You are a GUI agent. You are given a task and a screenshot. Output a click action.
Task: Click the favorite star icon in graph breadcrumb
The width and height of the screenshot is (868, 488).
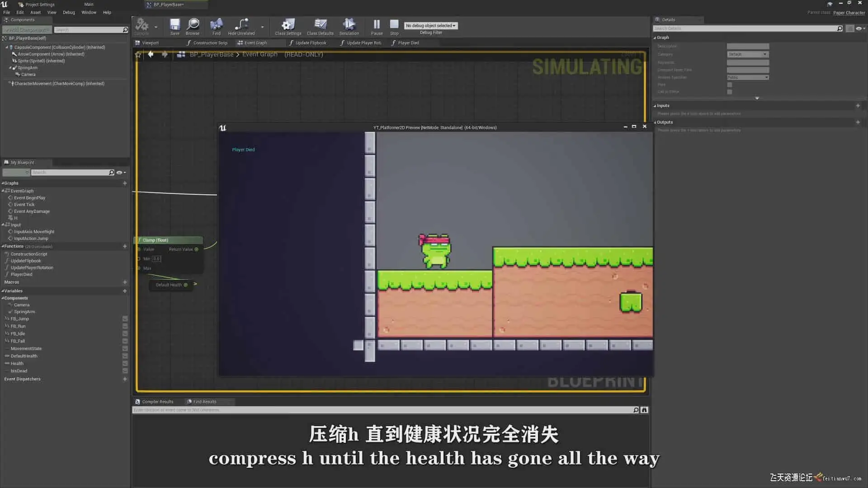138,54
